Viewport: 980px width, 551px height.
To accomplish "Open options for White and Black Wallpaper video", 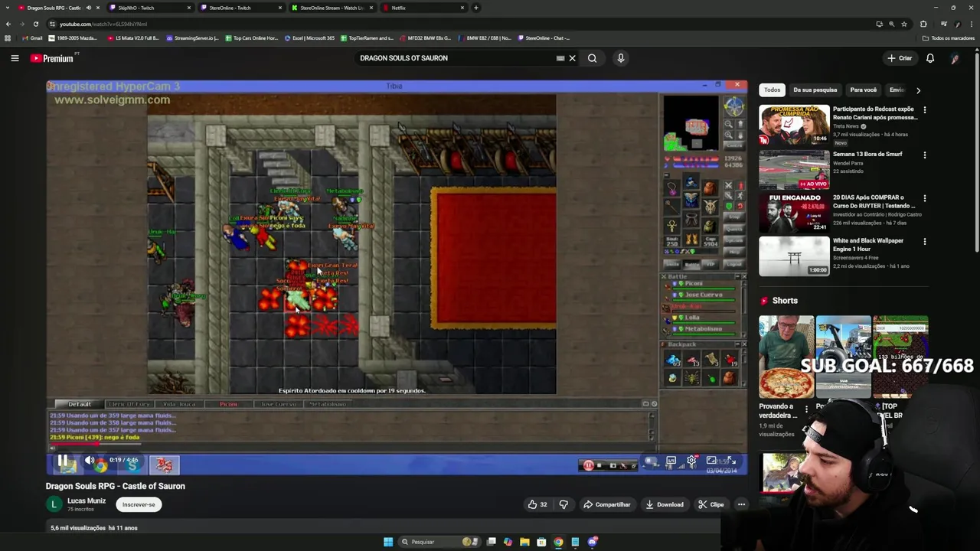I will click(925, 241).
